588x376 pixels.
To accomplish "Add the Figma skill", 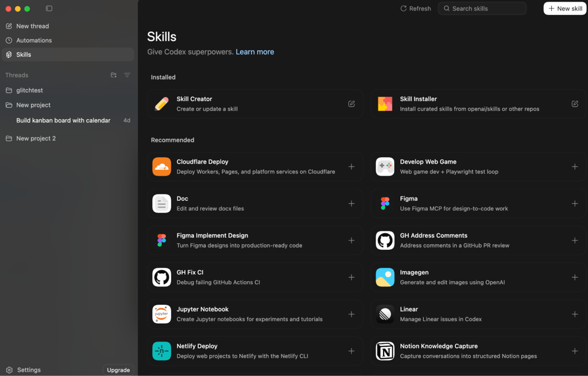I will point(575,204).
